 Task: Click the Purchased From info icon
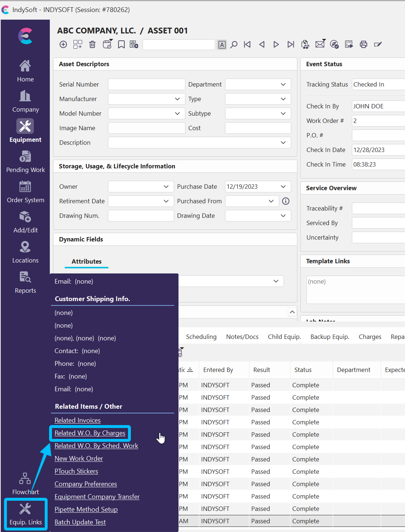[286, 201]
